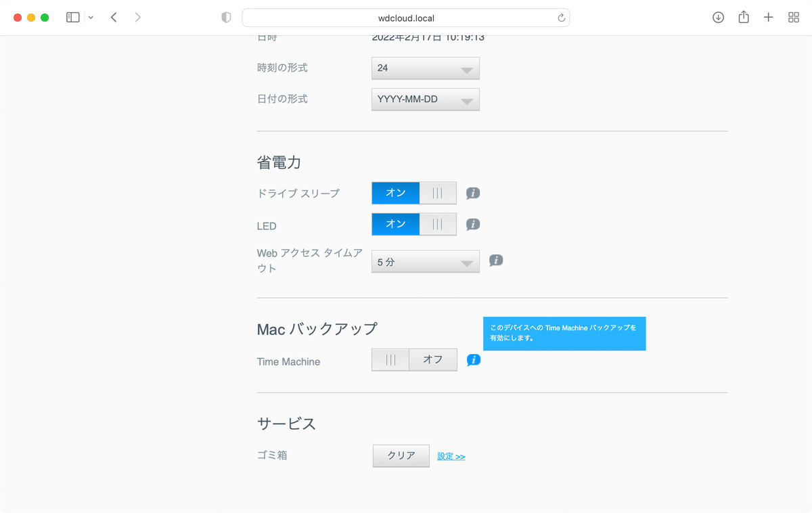Image resolution: width=812 pixels, height=513 pixels.
Task: Open a new tab with plus icon
Action: click(769, 18)
